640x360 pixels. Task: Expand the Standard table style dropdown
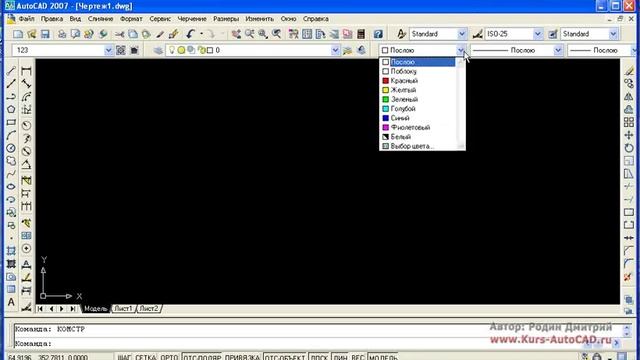coord(613,34)
